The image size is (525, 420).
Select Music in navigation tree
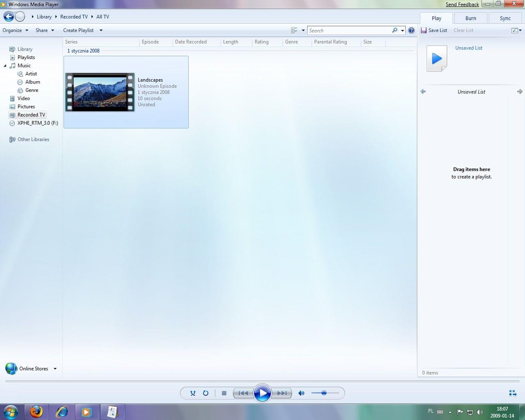[x=24, y=66]
